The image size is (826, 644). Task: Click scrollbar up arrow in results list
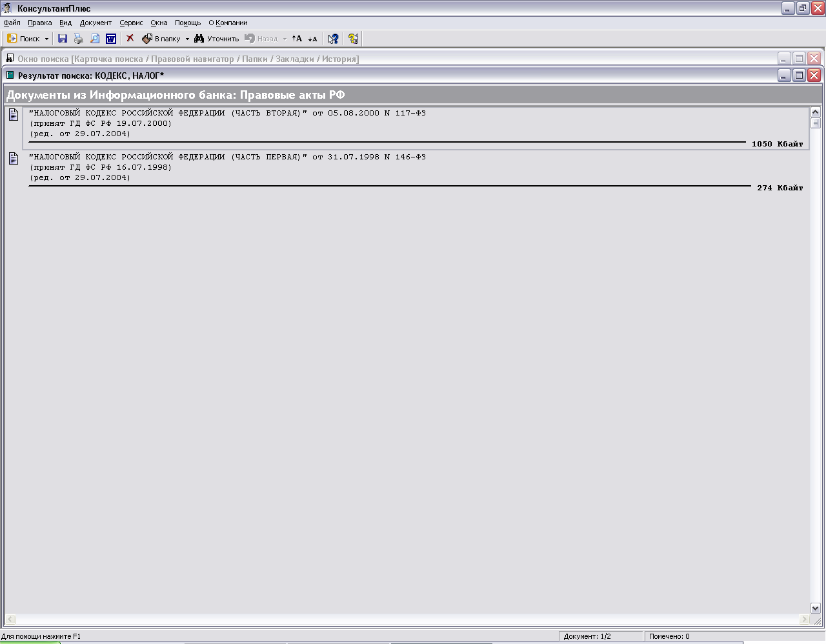816,112
